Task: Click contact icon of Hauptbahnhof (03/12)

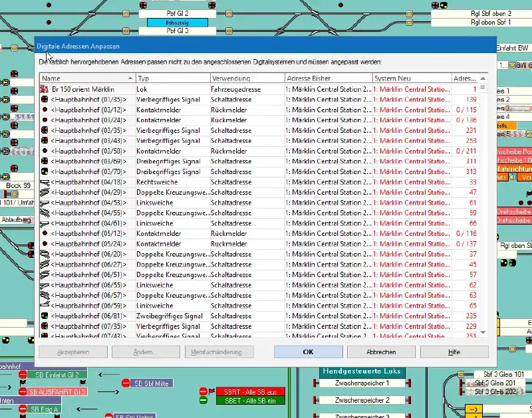Action: tap(45, 110)
